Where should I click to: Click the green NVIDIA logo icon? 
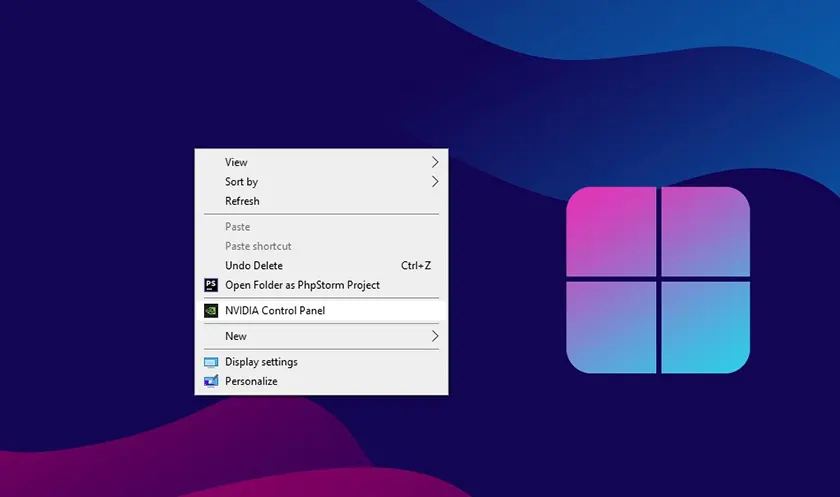point(211,311)
